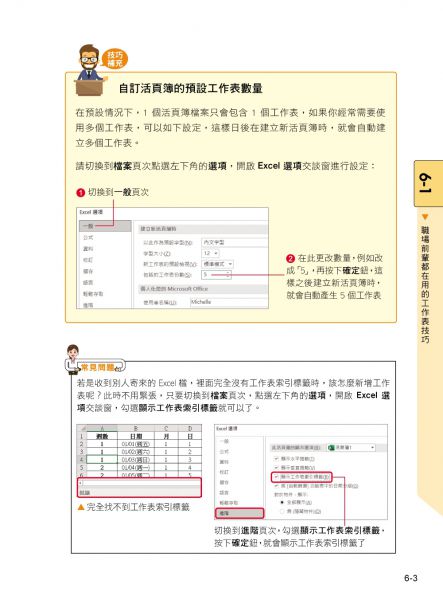443x600 pixels.
Task: Select the 全部顯示 radio button
Action: (282, 502)
